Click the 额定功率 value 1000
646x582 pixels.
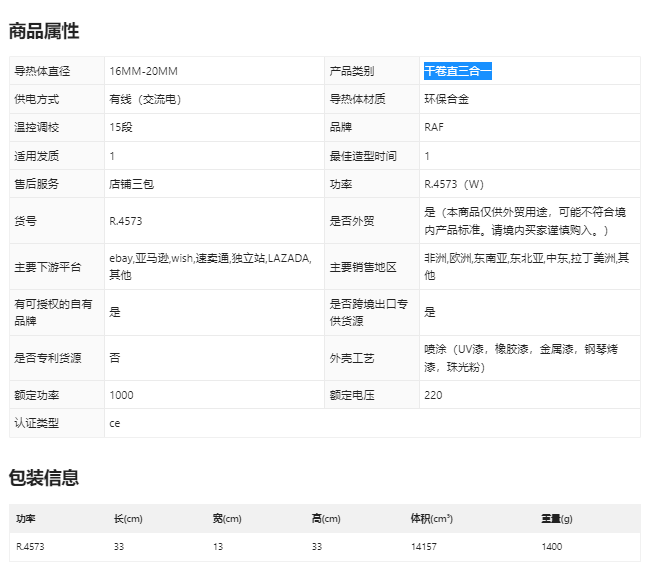121,395
